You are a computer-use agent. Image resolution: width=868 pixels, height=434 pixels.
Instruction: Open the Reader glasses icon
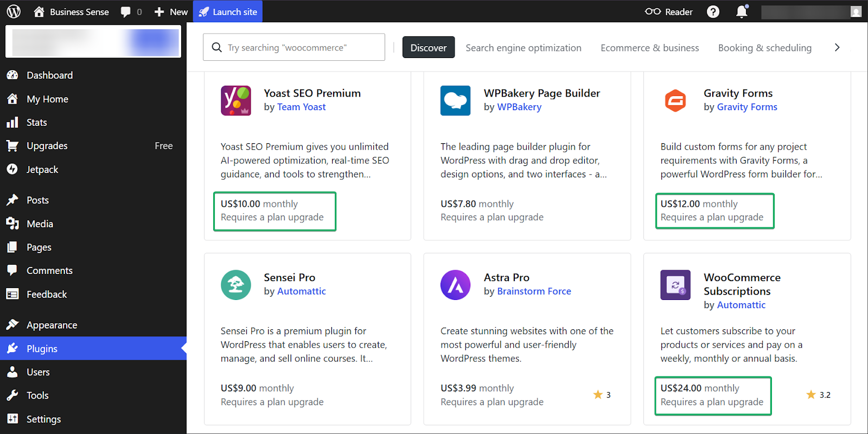click(x=653, y=11)
